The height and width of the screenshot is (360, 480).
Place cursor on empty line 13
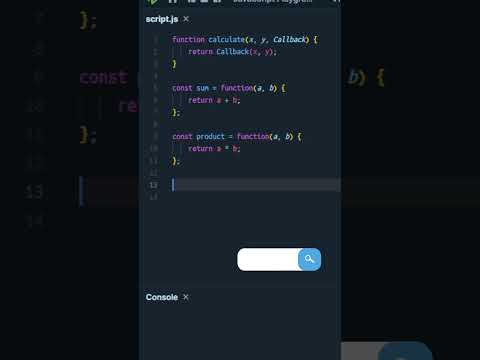[256, 185]
